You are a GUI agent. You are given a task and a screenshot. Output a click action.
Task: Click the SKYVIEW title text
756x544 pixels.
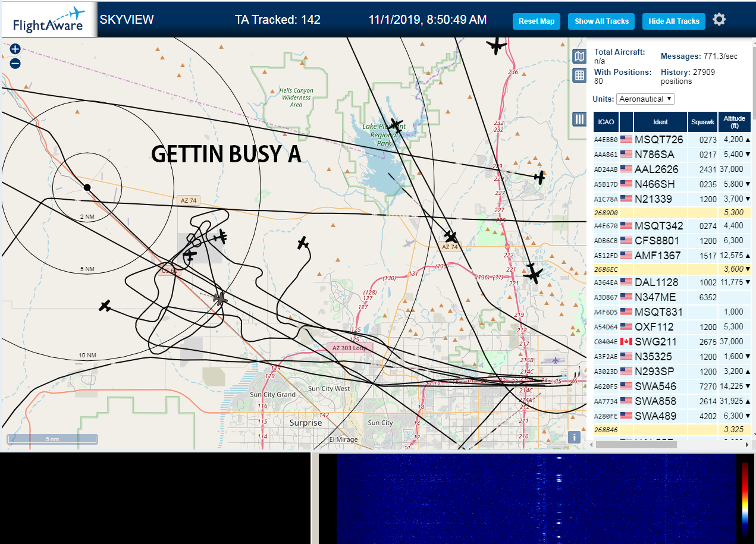[127, 20]
